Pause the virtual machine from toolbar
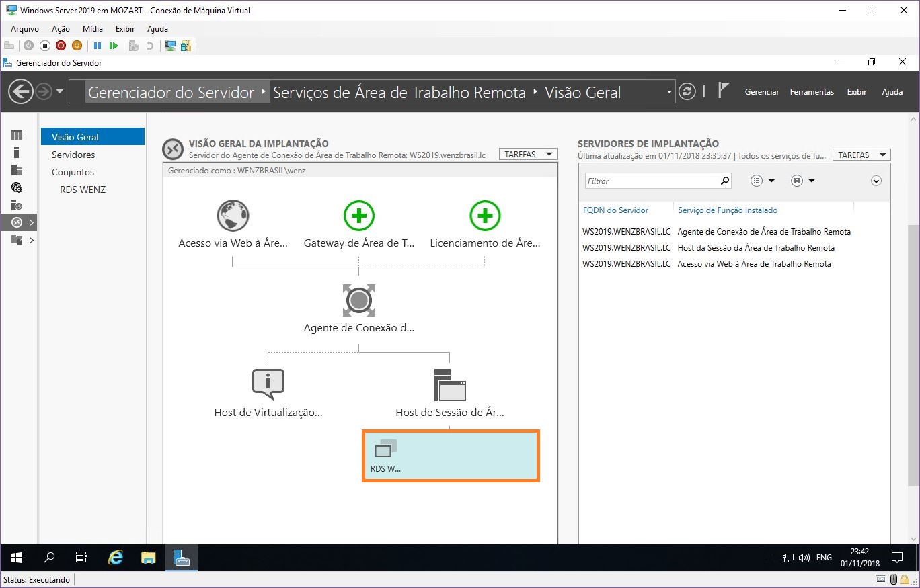The height and width of the screenshot is (588, 920). [98, 46]
